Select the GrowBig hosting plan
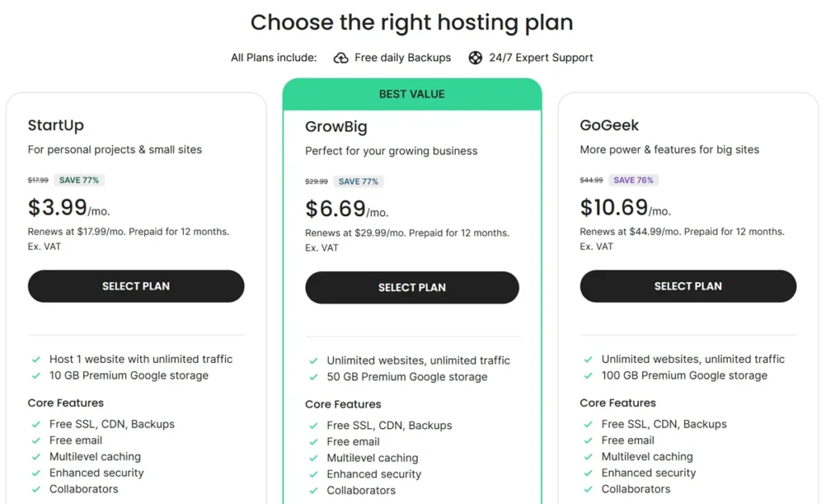Viewport: 826px width, 504px height. [x=412, y=288]
